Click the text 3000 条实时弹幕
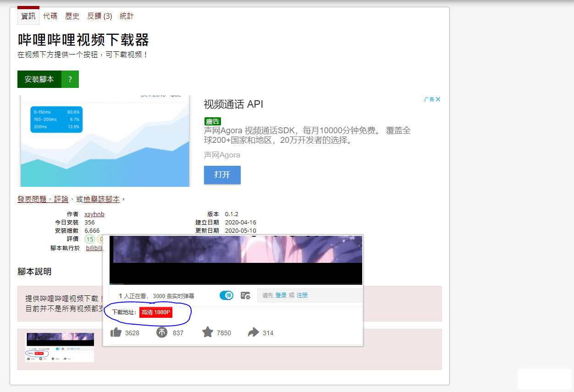The width and height of the screenshot is (574, 392). pos(173,296)
